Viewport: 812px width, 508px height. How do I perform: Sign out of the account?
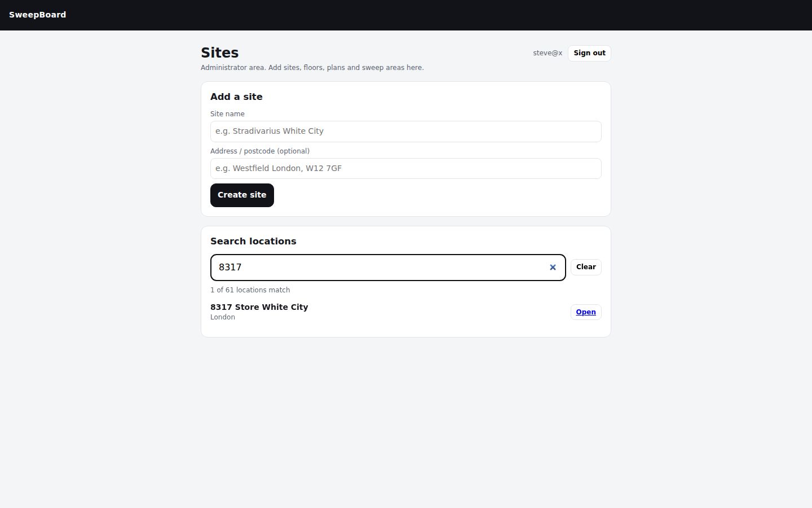point(589,53)
